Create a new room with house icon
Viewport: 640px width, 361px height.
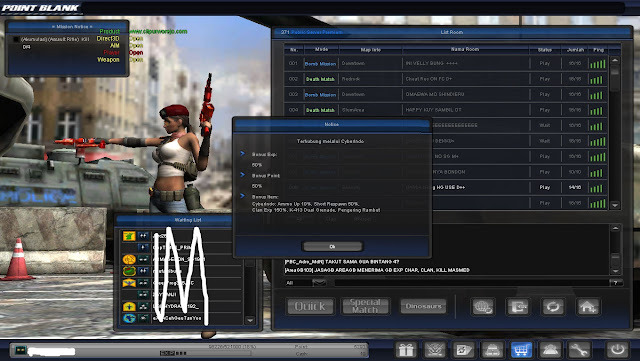588,306
